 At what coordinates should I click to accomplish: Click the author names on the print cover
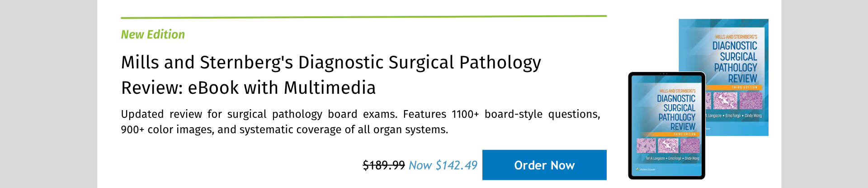[734, 116]
